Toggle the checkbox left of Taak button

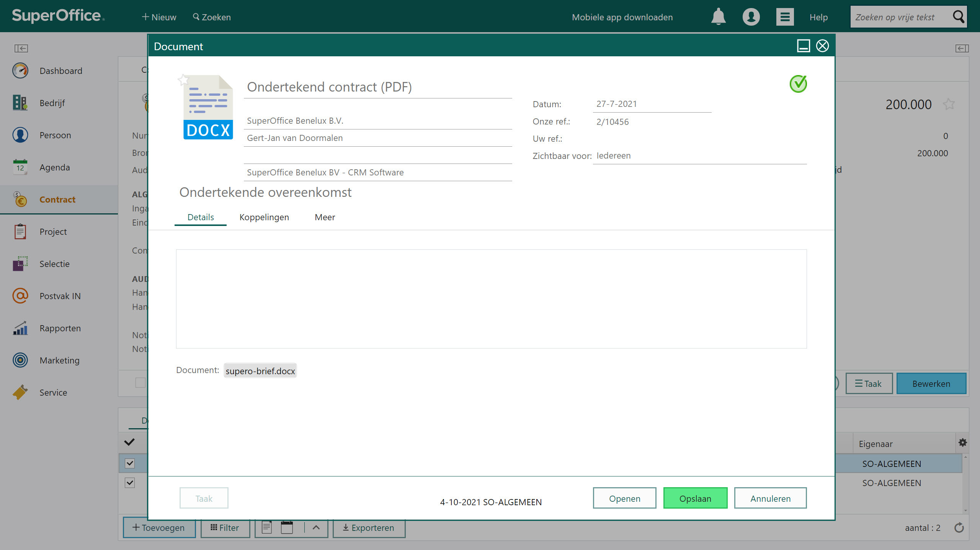pos(140,383)
